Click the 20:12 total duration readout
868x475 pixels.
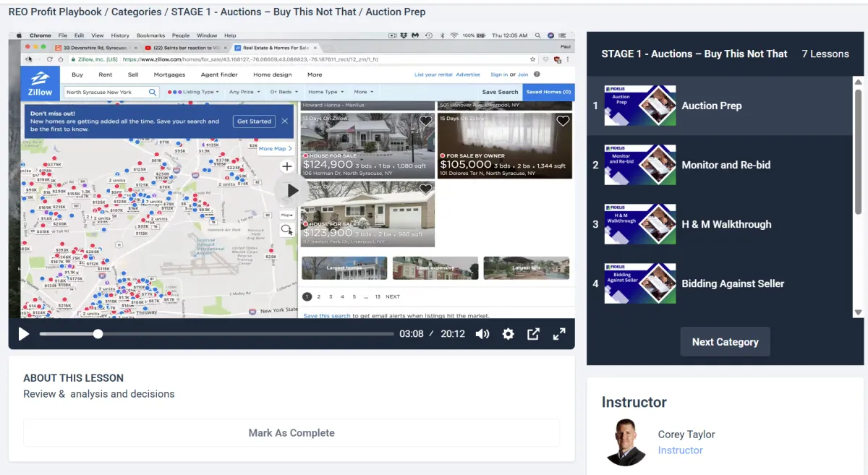[452, 334]
